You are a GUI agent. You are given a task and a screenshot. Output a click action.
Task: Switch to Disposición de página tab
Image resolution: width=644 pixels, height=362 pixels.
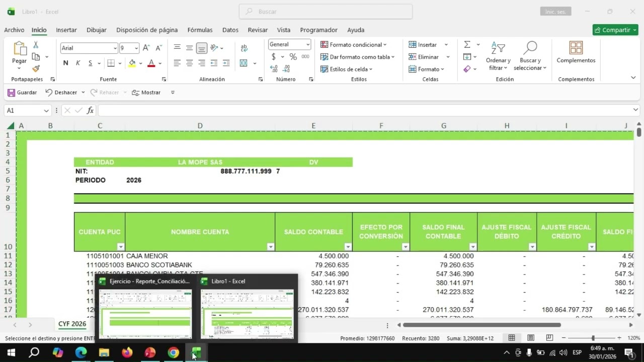147,30
